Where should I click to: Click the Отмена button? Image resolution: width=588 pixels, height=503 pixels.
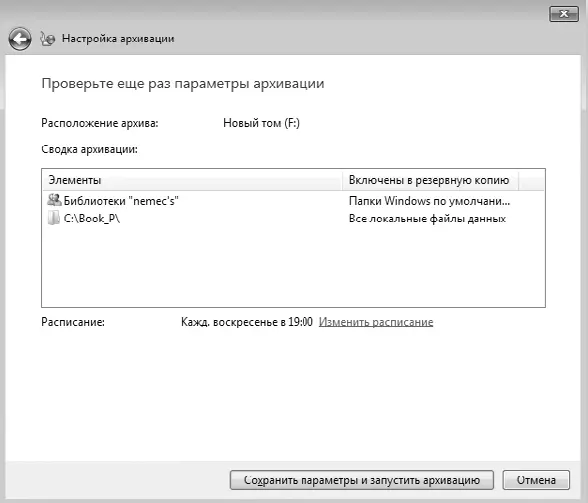[x=536, y=480]
